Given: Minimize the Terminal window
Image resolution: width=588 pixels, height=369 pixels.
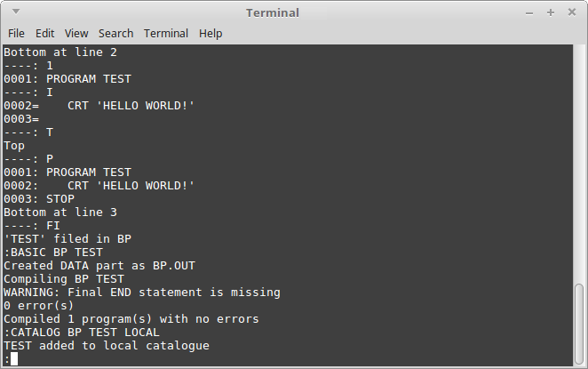Looking at the screenshot, I should [x=529, y=13].
